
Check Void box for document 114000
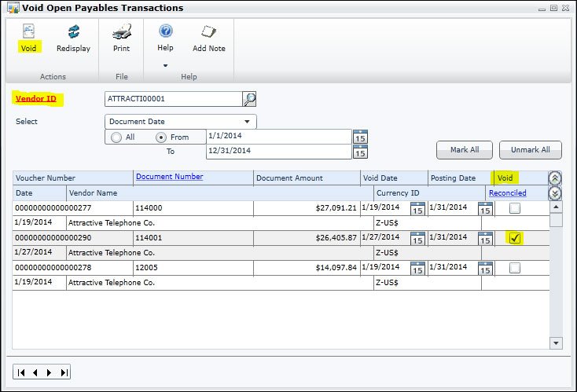pos(515,208)
